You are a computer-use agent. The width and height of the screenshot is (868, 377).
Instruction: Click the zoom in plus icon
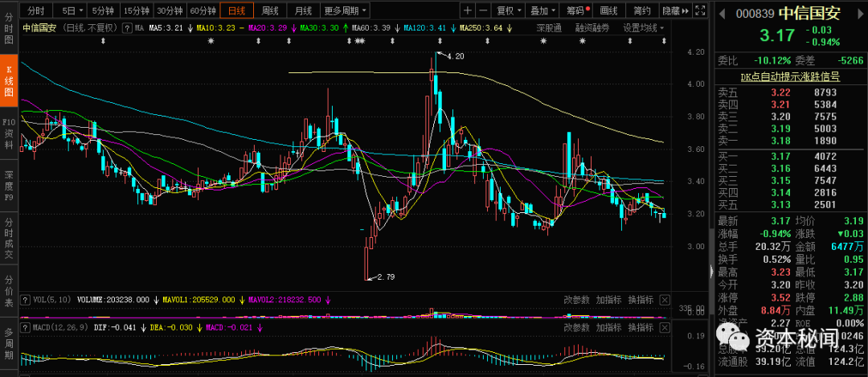tap(468, 10)
